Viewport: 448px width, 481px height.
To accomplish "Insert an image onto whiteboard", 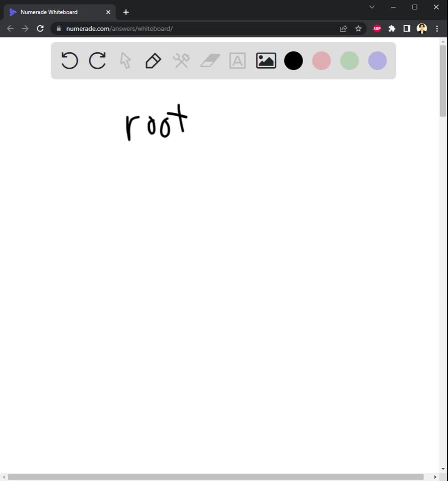I will pyautogui.click(x=266, y=60).
